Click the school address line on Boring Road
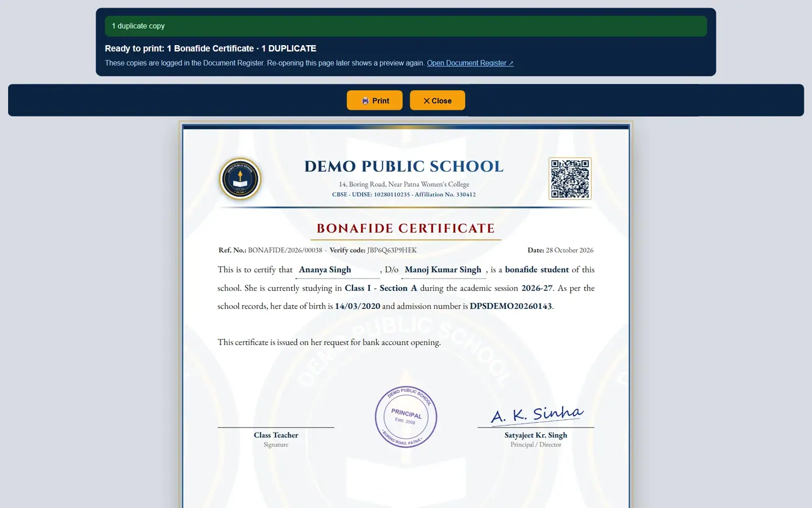 (404, 184)
